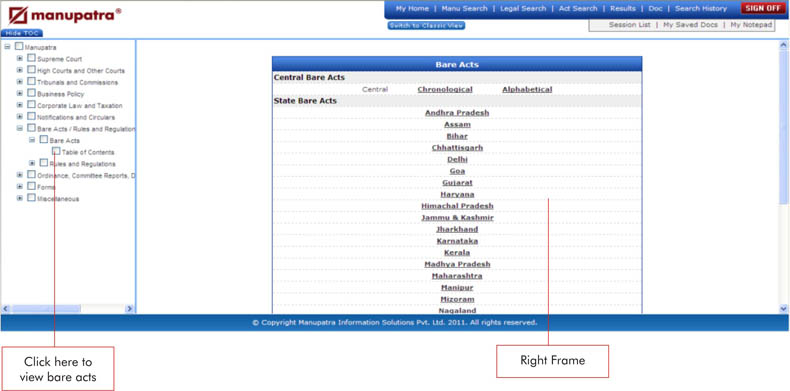Collapse the Bare Acts tree node

(32, 140)
